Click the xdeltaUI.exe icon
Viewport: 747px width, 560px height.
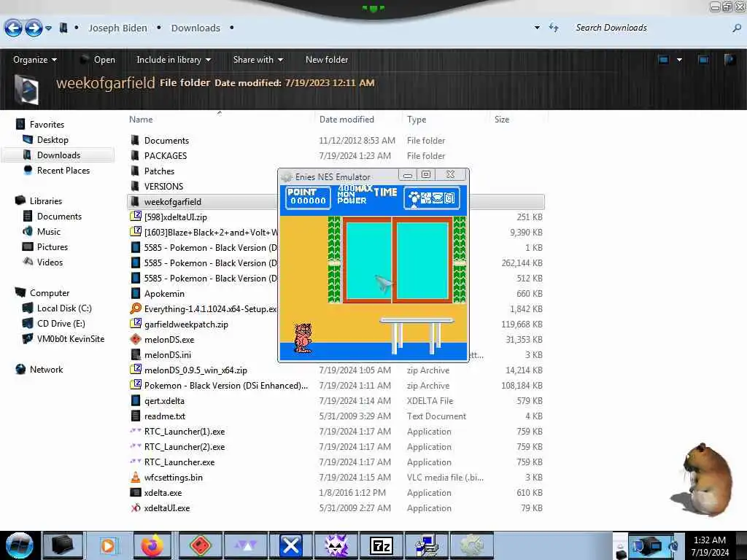(x=135, y=508)
